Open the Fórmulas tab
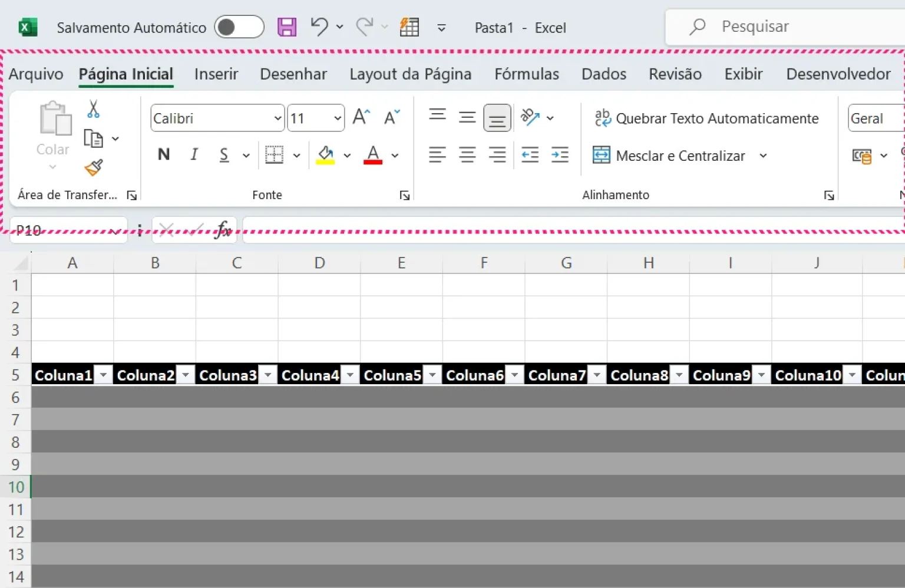This screenshot has height=588, width=905. (527, 74)
